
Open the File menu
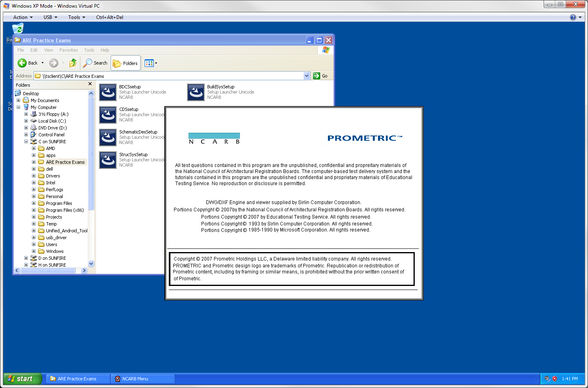tap(21, 50)
